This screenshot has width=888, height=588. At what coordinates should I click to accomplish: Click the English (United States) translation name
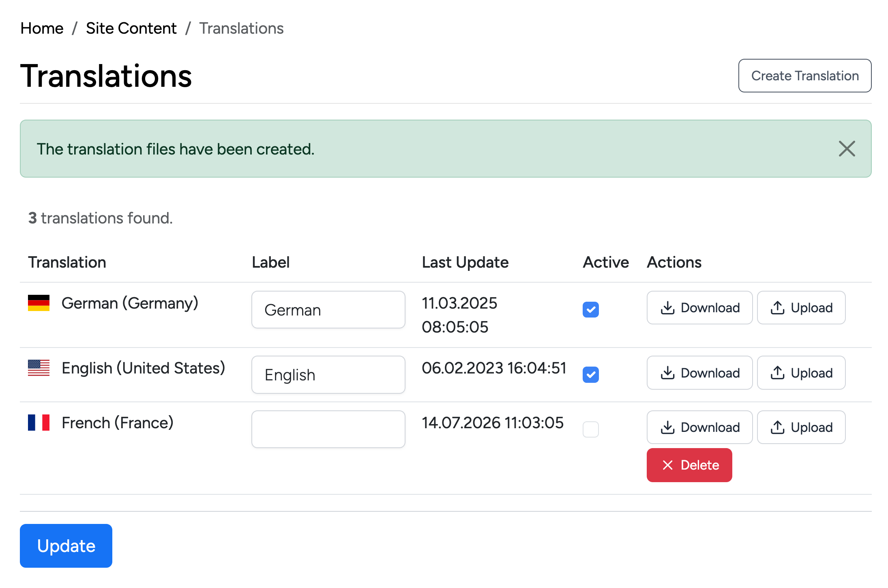(143, 368)
